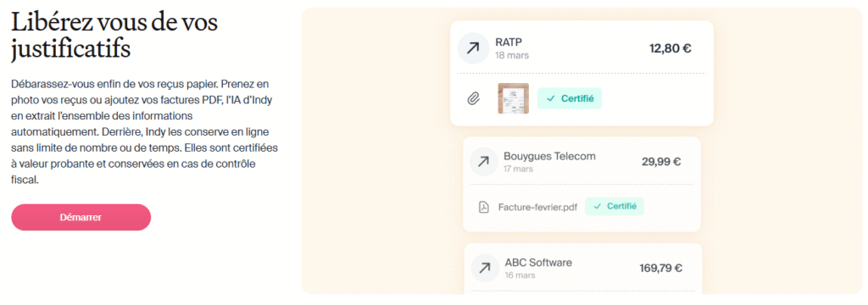The height and width of the screenshot is (305, 868).
Task: Click the 29,99 € amount
Action: [661, 162]
